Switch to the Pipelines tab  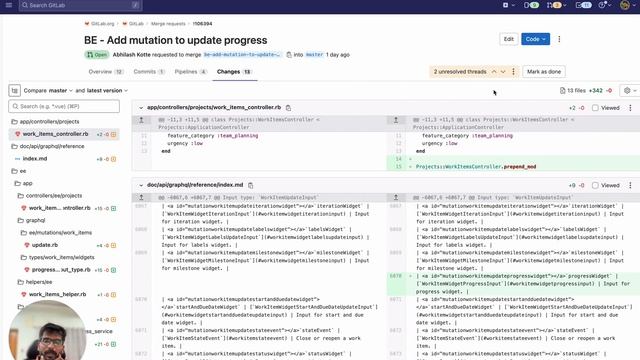pyautogui.click(x=191, y=72)
